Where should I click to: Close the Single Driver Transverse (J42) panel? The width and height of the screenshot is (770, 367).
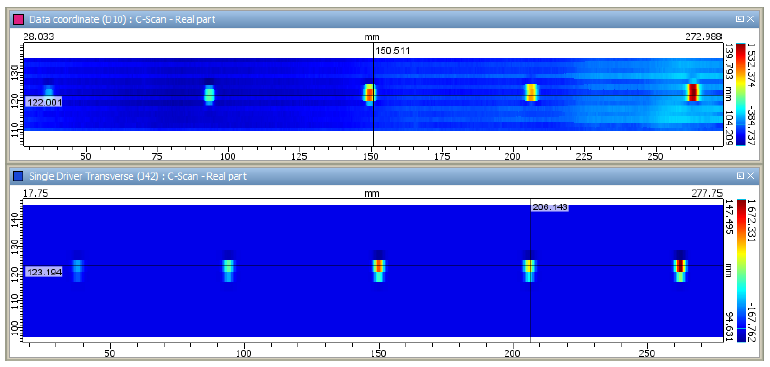click(750, 176)
